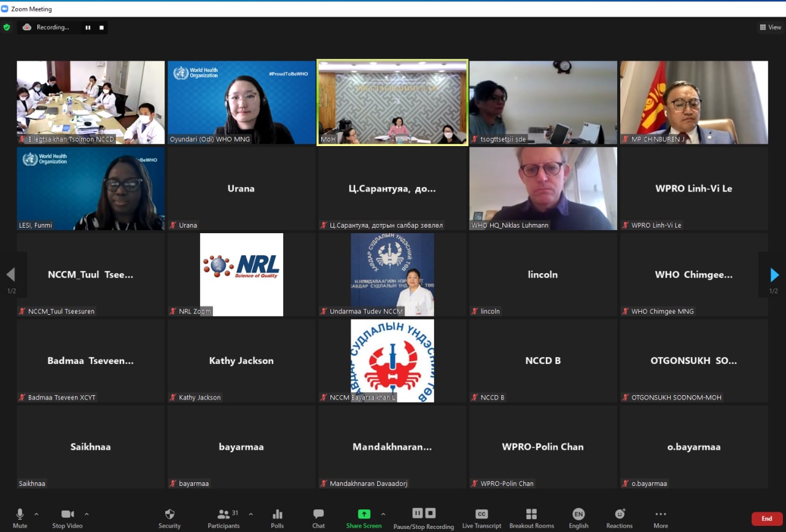The height and width of the screenshot is (532, 786).
Task: Expand audio options caret beside Mute
Action: [36, 514]
